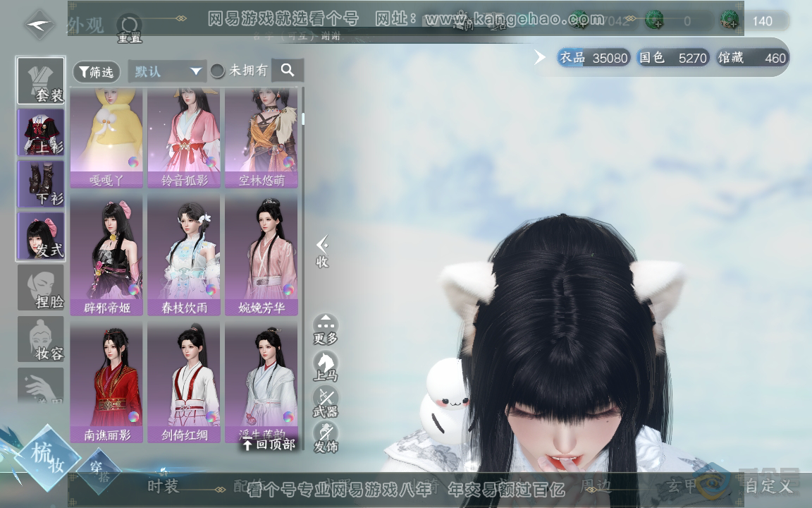Tap color wheel on 剑倚红绸 card
Image resolution: width=812 pixels, height=508 pixels.
211,416
